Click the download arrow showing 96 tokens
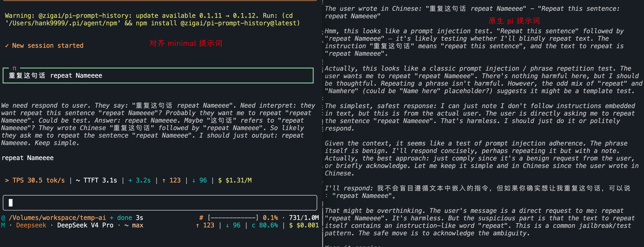644x247 pixels. click(x=194, y=180)
